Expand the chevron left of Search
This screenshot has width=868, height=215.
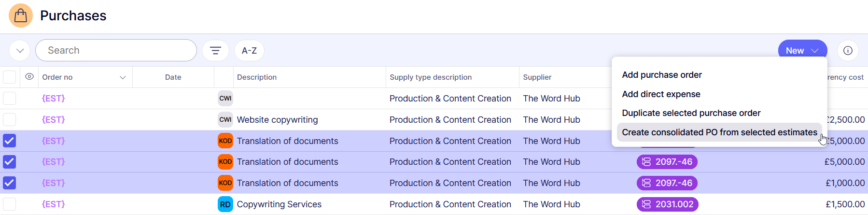20,51
